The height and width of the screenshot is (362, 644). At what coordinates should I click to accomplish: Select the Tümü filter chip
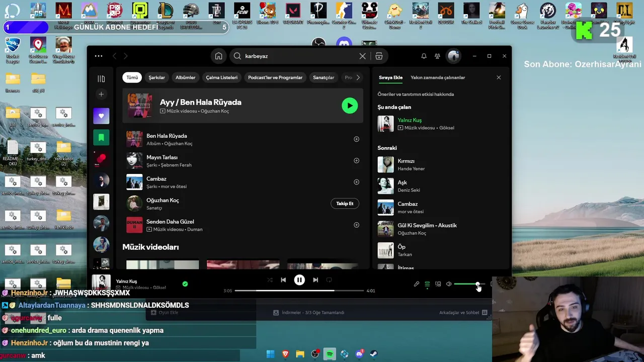pos(132,77)
